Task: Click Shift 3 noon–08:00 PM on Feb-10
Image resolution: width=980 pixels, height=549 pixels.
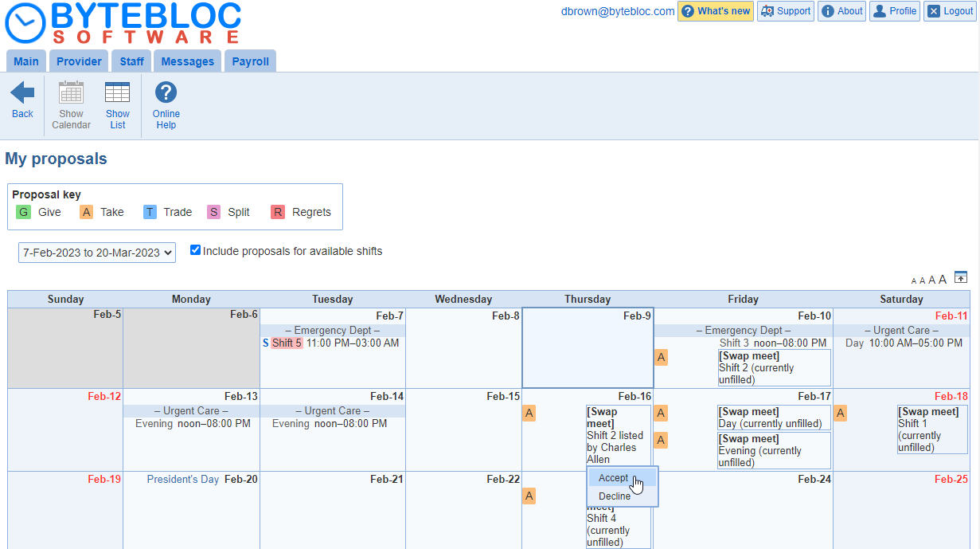Action: point(773,343)
